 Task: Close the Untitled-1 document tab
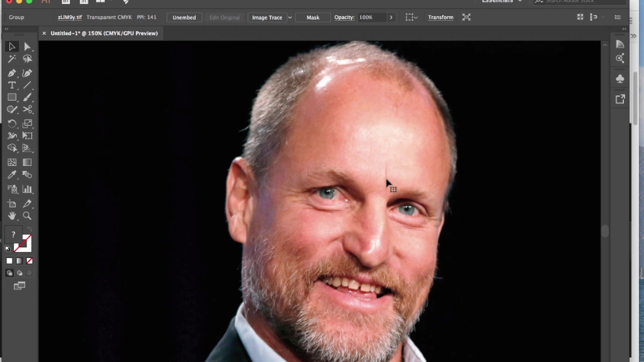[x=44, y=33]
